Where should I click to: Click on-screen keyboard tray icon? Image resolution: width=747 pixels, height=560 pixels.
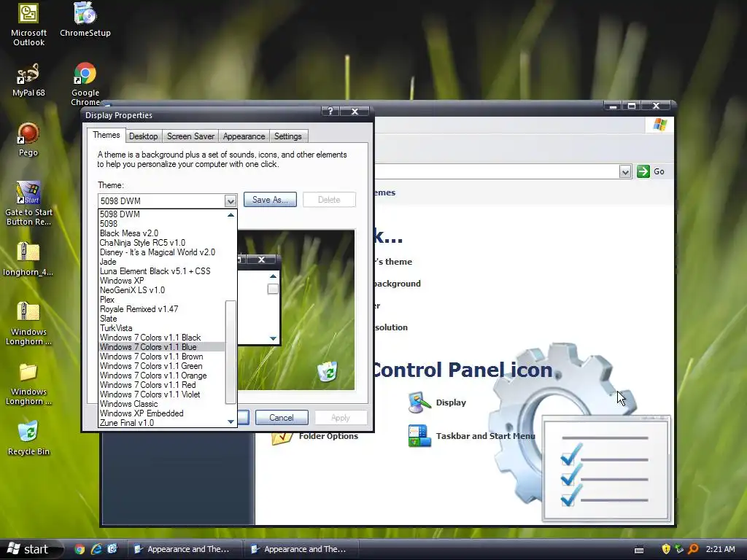click(639, 550)
